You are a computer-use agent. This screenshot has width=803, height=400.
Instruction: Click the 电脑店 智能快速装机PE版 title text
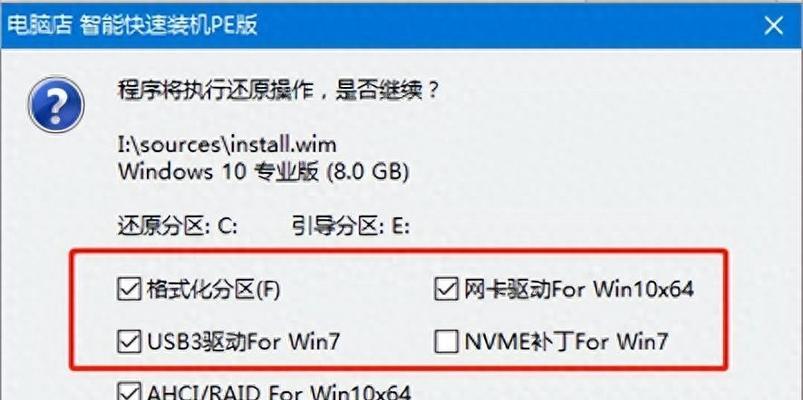coord(132,25)
